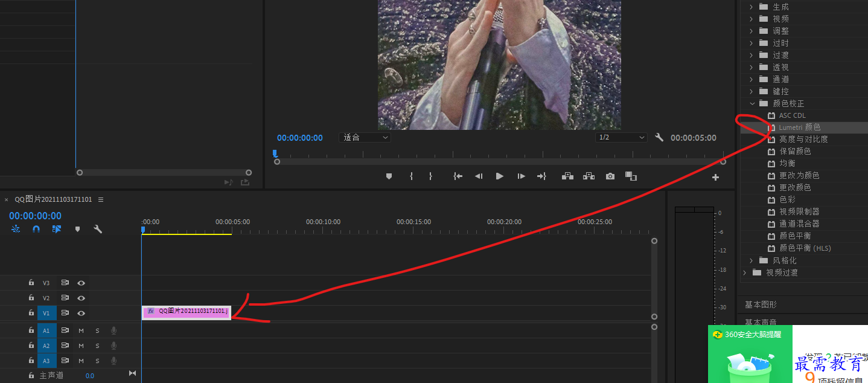This screenshot has height=383, width=868.
Task: Toggle lock on track V2
Action: (31, 298)
